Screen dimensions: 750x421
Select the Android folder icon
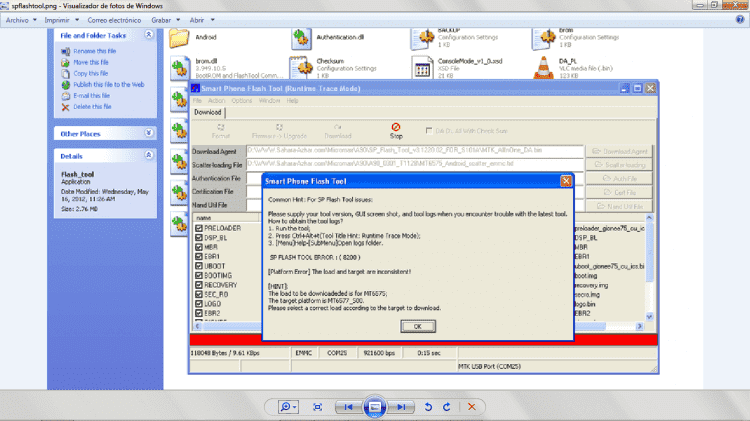[179, 38]
